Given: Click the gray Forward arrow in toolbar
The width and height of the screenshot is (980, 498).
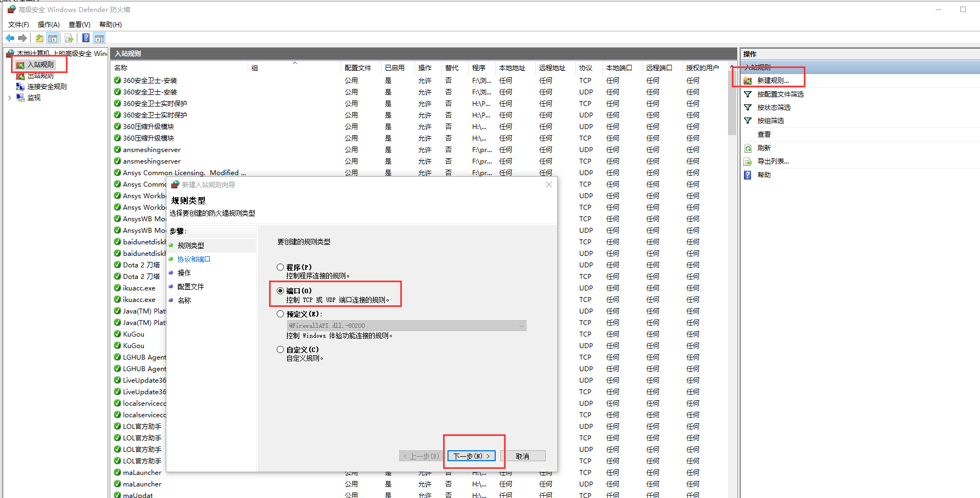Looking at the screenshot, I should pos(23,38).
